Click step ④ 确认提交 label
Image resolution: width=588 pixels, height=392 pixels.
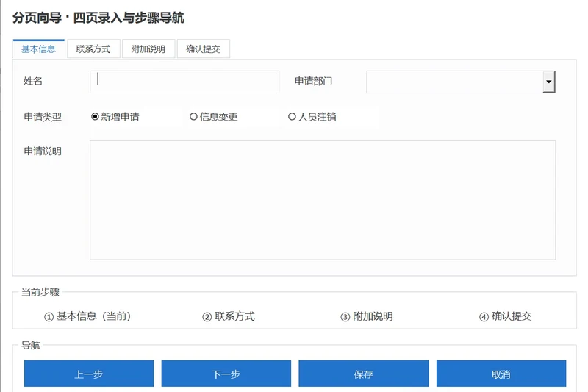click(506, 316)
